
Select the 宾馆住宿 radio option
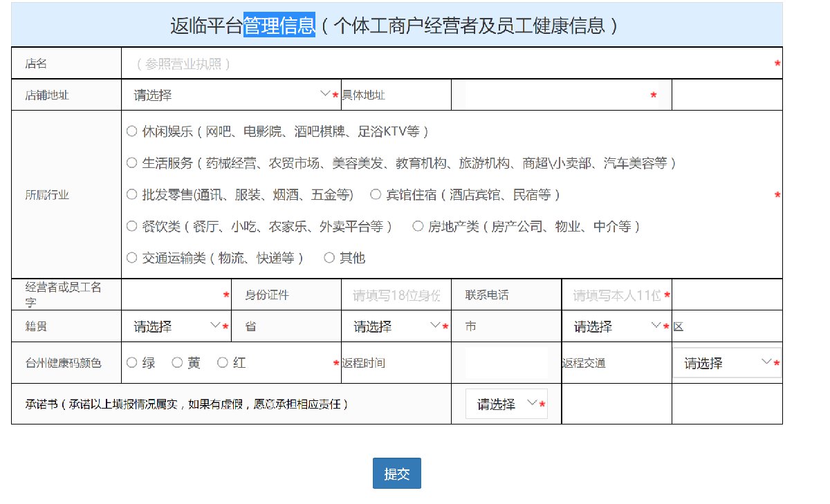(376, 195)
